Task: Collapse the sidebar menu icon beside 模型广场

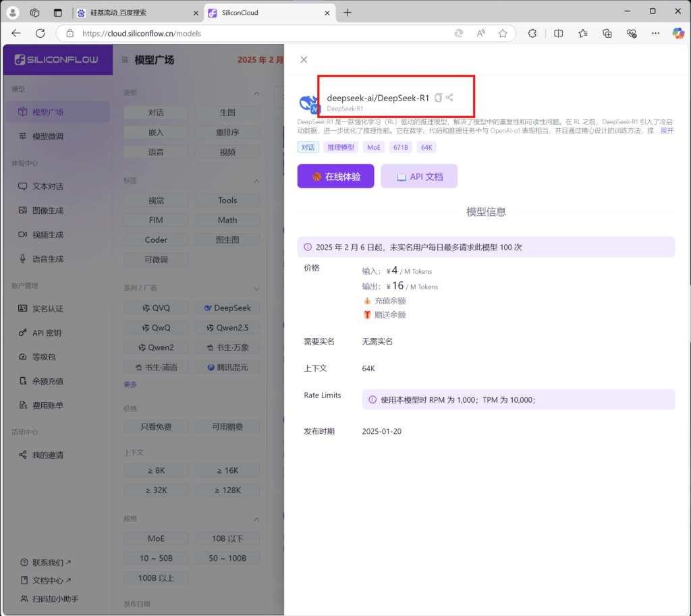Action: pyautogui.click(x=125, y=59)
